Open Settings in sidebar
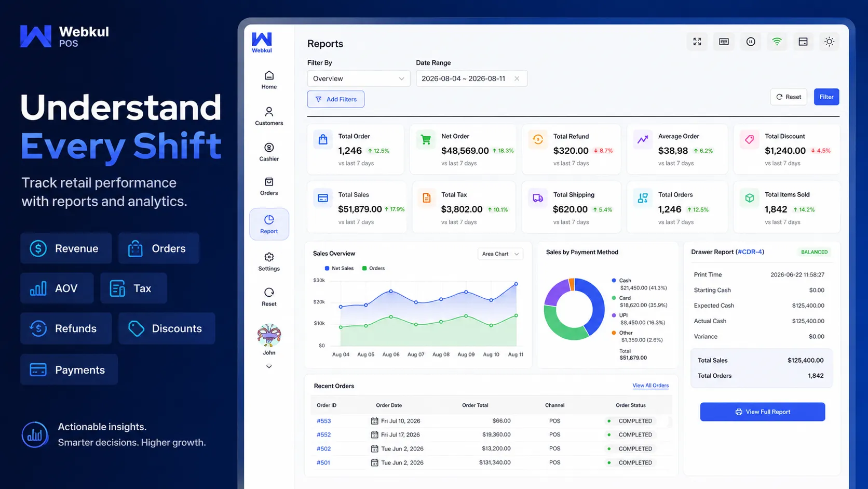The image size is (868, 489). pos(269,262)
